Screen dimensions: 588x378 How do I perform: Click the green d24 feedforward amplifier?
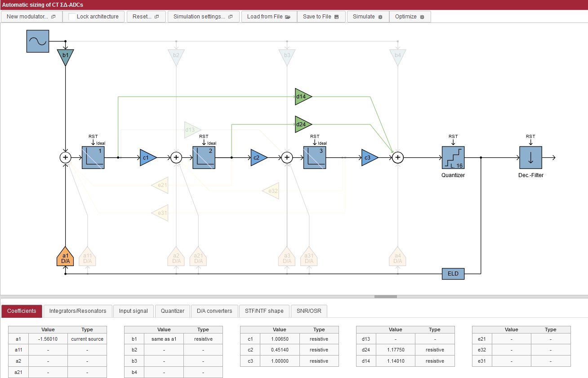pos(303,124)
